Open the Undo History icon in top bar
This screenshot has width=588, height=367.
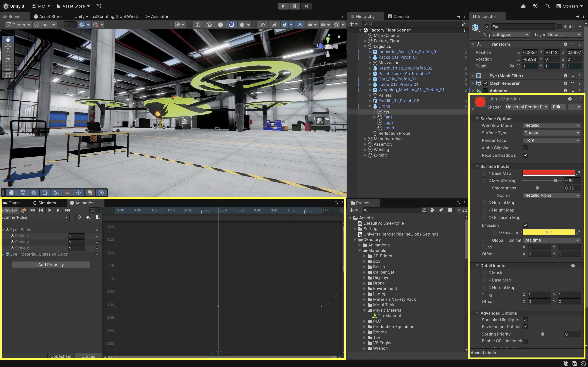pos(535,6)
